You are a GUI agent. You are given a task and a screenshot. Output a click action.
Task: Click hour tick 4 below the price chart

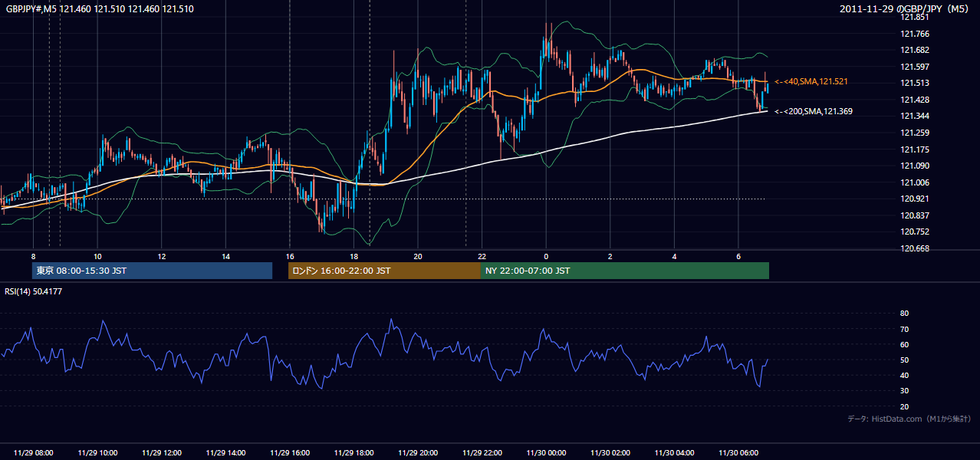click(674, 256)
